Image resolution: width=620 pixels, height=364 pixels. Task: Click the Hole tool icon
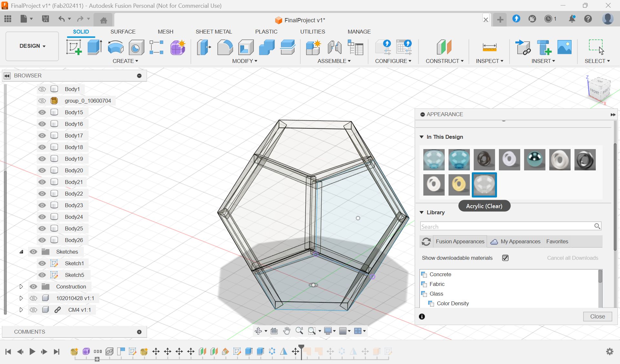pos(136,47)
